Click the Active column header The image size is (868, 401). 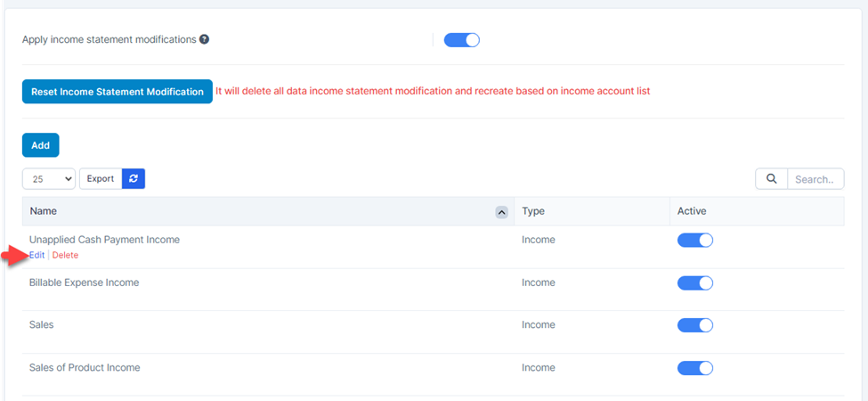(x=692, y=211)
